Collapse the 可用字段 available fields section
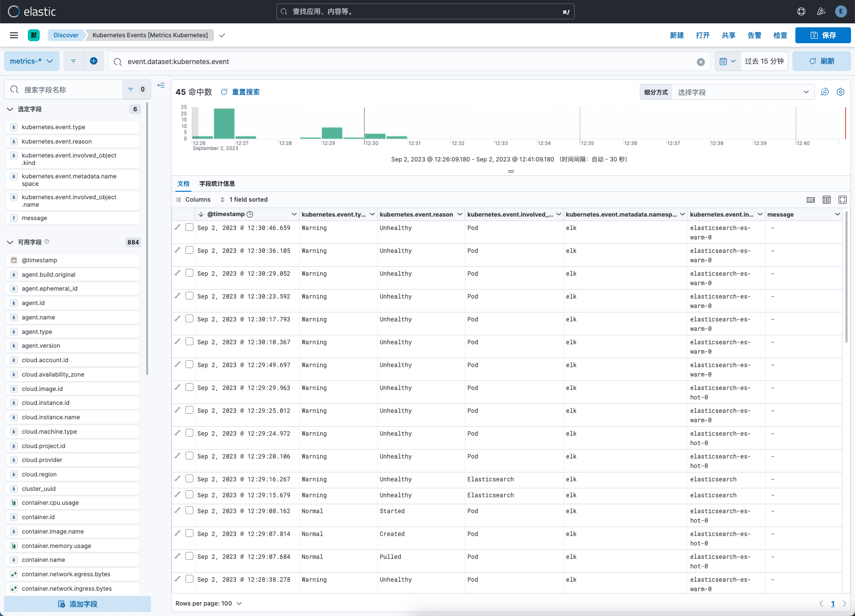This screenshot has height=616, width=855. click(x=10, y=242)
